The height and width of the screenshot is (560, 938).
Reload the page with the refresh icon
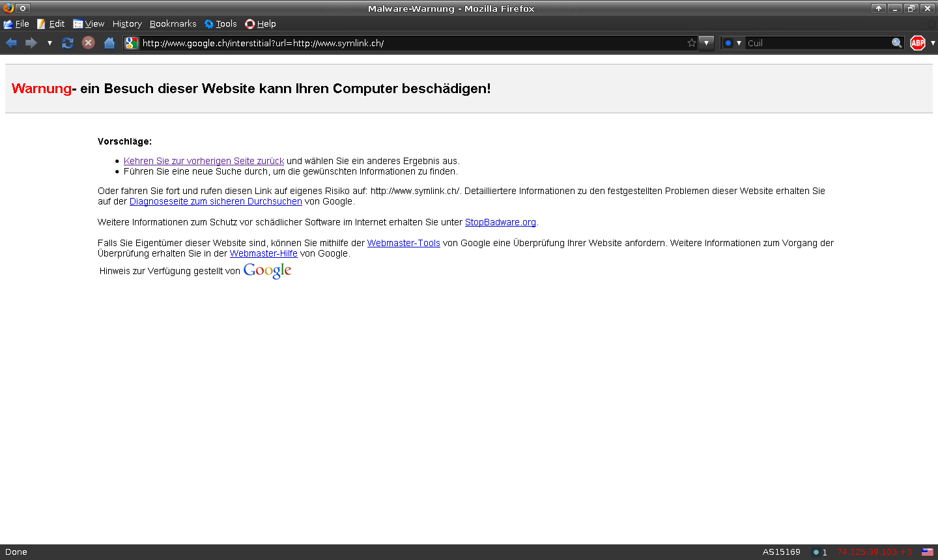point(68,43)
